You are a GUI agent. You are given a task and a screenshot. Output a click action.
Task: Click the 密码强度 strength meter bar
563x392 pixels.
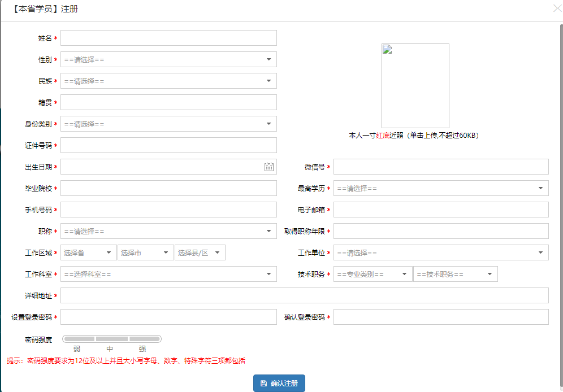[x=112, y=339]
